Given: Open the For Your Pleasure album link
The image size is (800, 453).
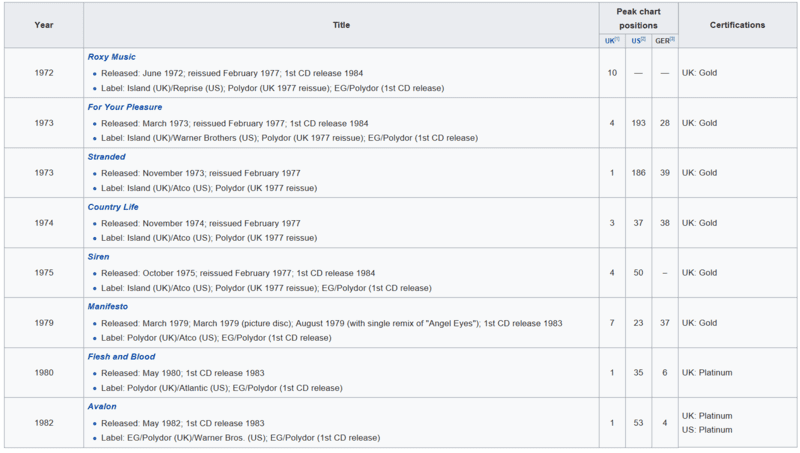Looking at the screenshot, I should click(124, 107).
